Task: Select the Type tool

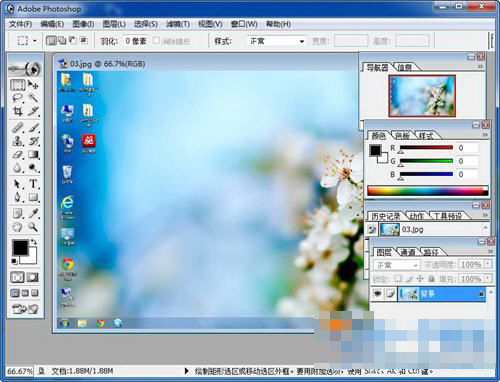Action: click(33, 184)
